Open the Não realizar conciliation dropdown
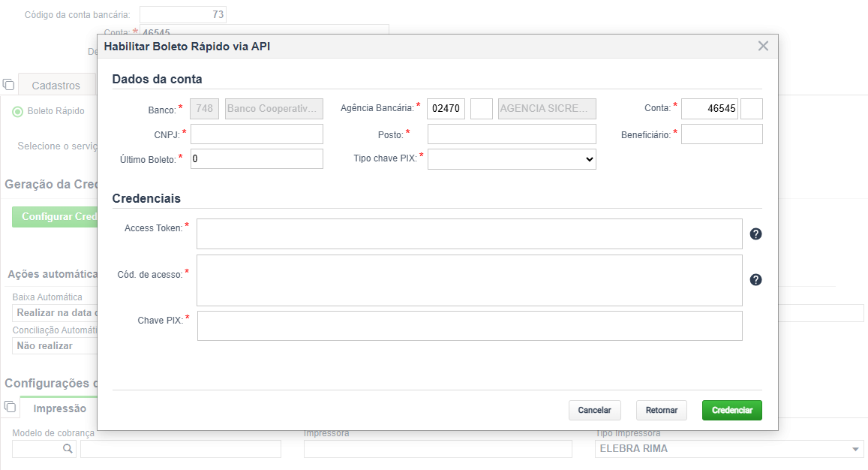 (x=54, y=346)
